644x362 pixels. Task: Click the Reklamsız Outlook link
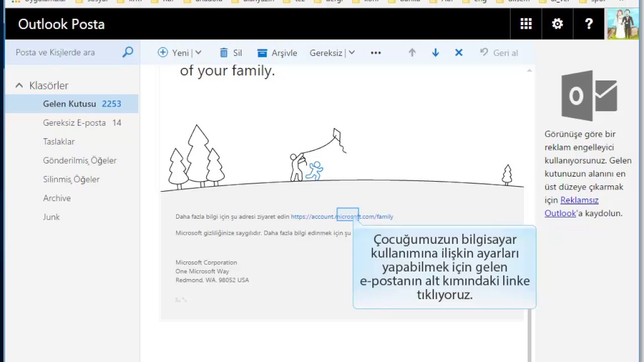572,207
